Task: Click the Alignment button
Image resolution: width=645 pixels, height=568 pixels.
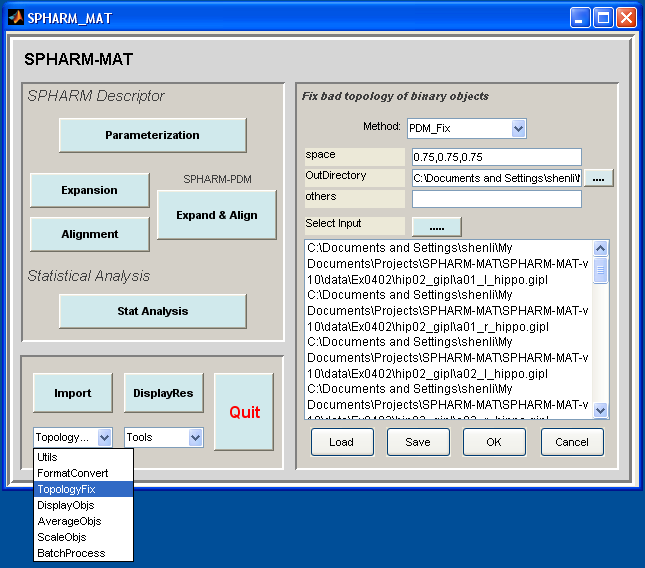Action: tap(90, 234)
